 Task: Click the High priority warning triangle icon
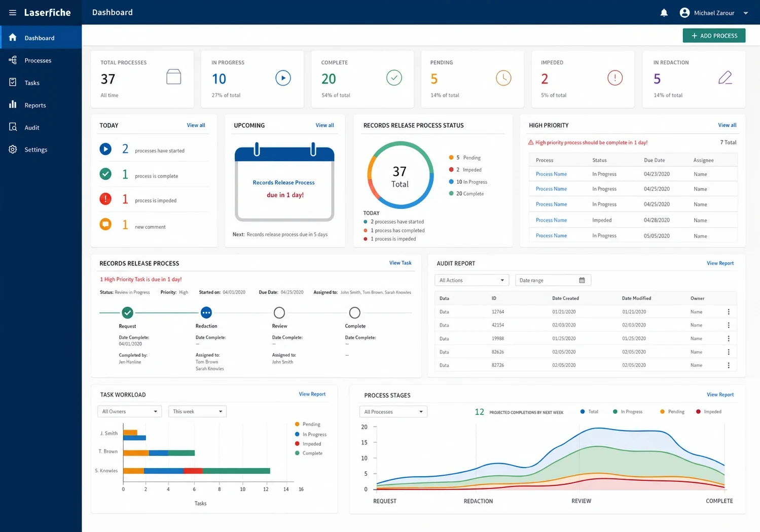(531, 143)
